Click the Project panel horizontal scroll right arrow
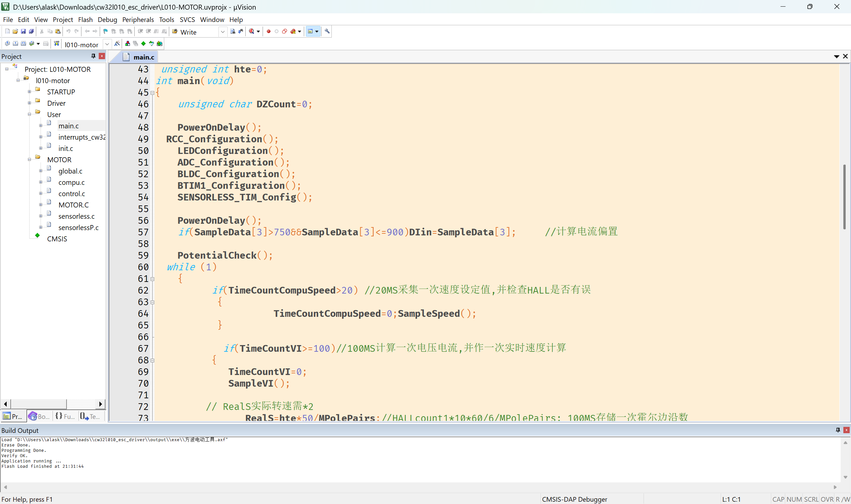Viewport: 851px width, 504px height. point(100,404)
